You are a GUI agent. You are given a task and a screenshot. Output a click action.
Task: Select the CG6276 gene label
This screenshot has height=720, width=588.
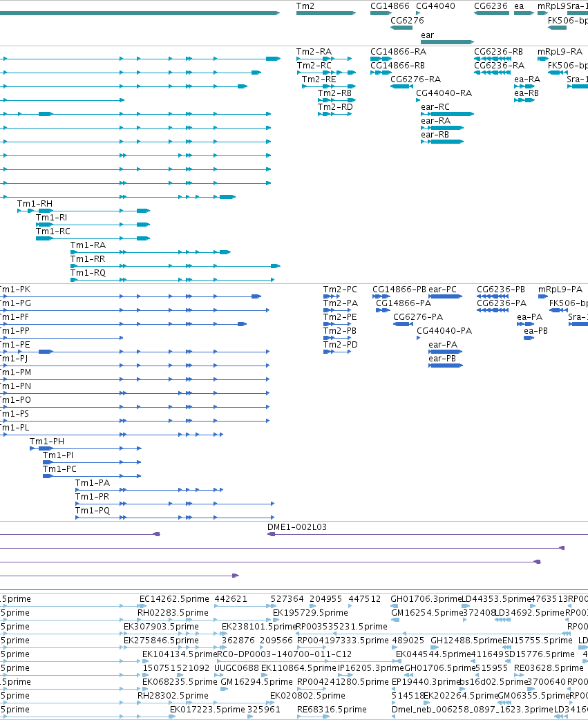tap(407, 20)
